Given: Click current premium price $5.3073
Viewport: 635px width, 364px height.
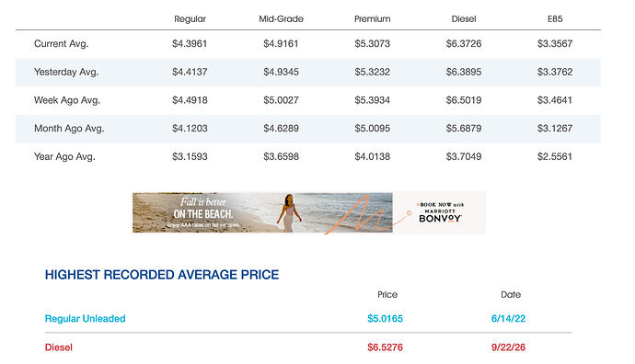Looking at the screenshot, I should (x=372, y=44).
